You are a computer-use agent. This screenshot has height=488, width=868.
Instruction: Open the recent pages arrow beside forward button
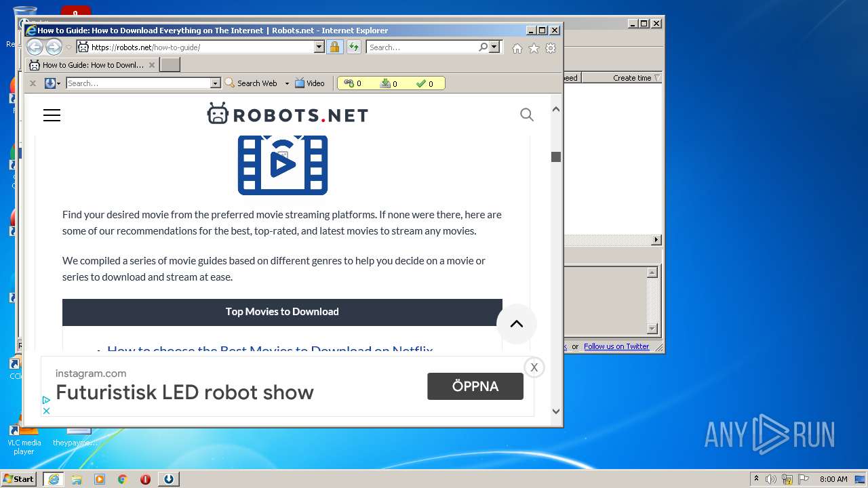coord(68,47)
